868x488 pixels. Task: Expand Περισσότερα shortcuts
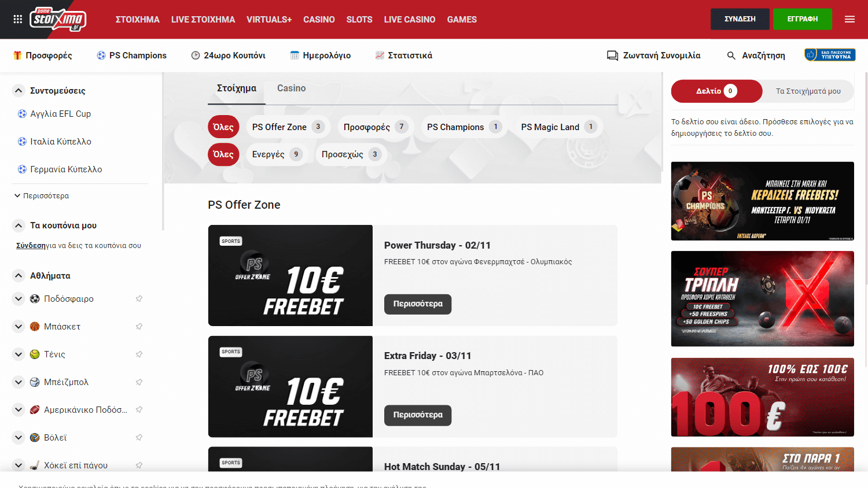coord(42,196)
